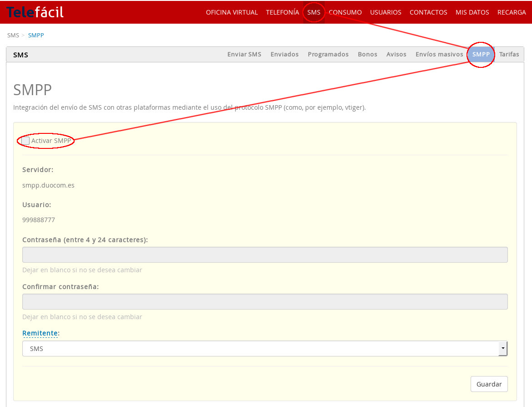The height and width of the screenshot is (407, 532).
Task: Show the Tarifas tab
Action: [x=509, y=54]
